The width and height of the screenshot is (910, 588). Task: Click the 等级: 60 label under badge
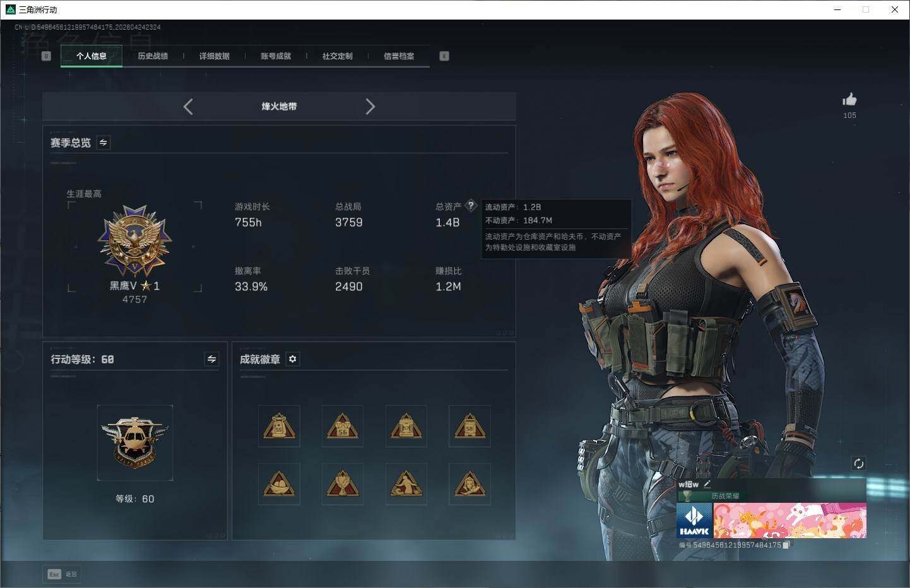[135, 499]
